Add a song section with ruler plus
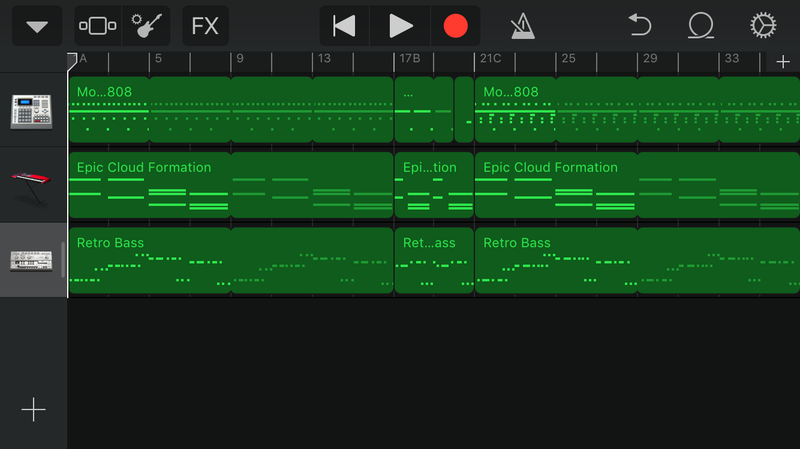800x449 pixels. tap(783, 62)
